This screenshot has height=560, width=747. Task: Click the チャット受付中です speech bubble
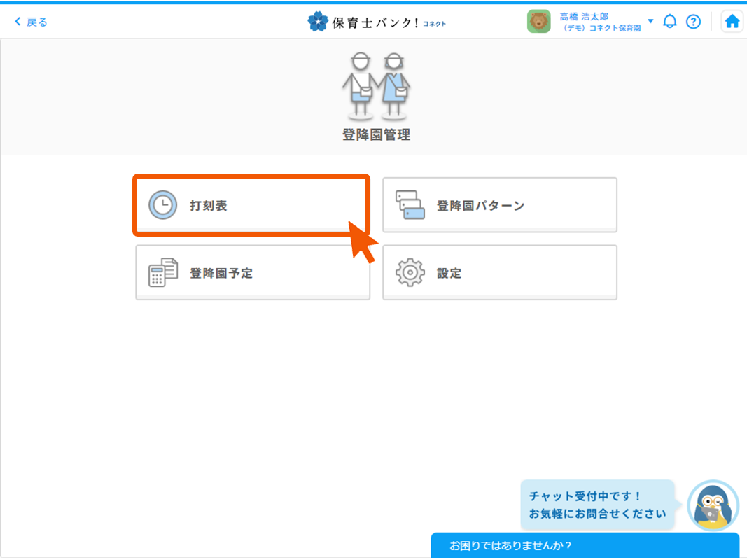click(x=596, y=504)
